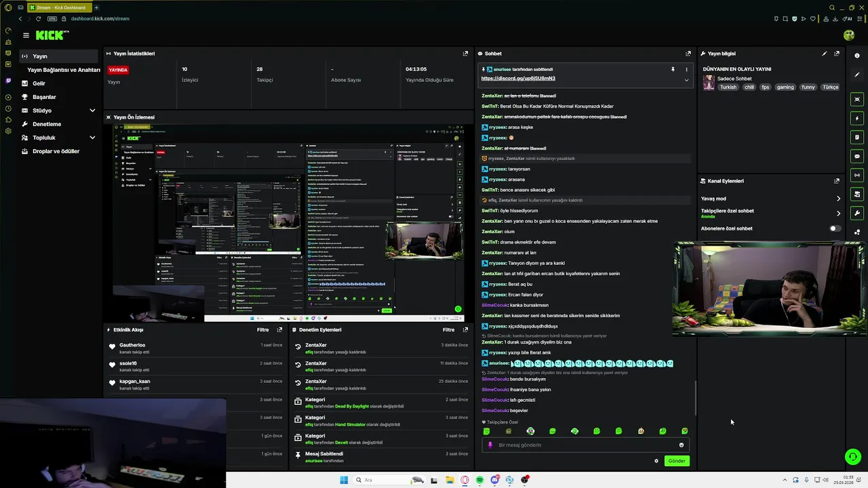Collapse the pinned message chevron
868x488 pixels.
[686, 80]
